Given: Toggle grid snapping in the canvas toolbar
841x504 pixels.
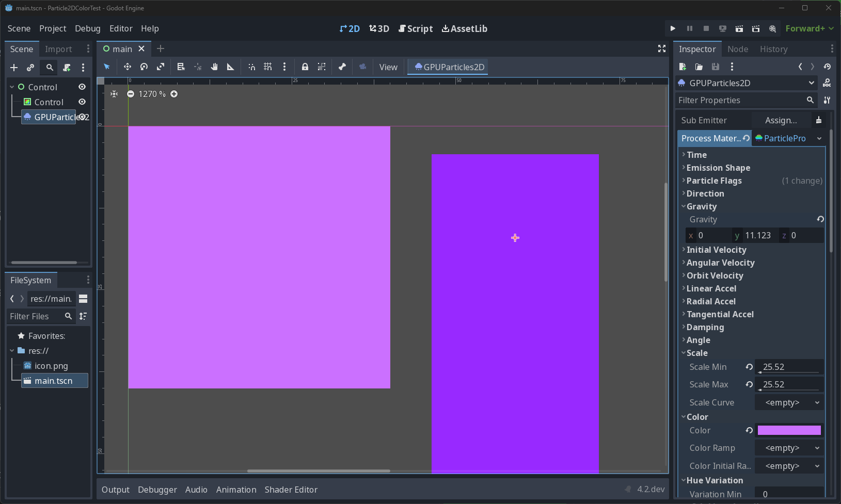Looking at the screenshot, I should (x=267, y=67).
